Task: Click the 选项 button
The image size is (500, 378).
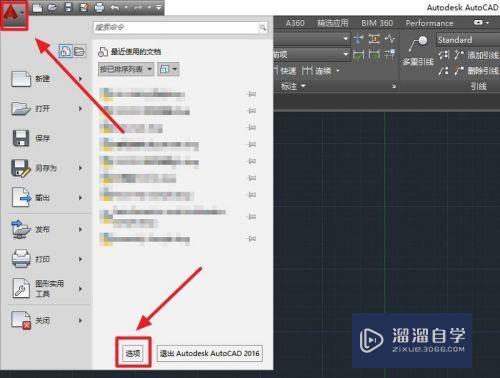Action: pos(133,353)
